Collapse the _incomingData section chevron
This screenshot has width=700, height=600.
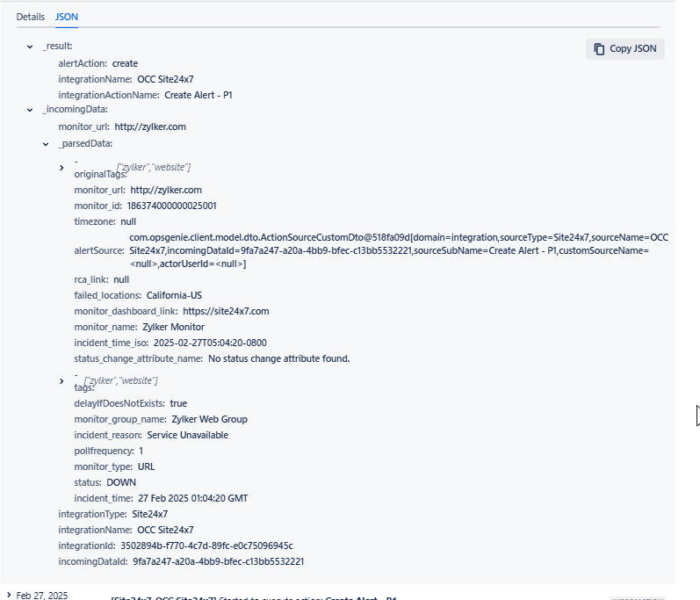(x=30, y=110)
